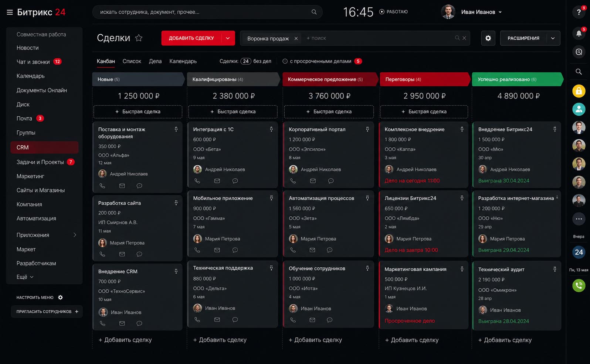This screenshot has height=364, width=590.
Task: Open the chat messenger icon in right sidebar
Action: 579,52
